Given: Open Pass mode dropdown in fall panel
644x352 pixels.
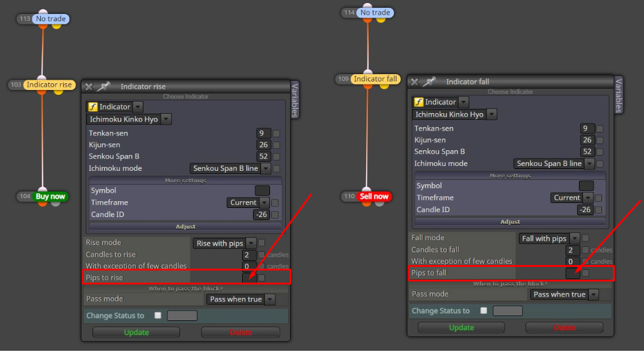Looking at the screenshot, I should tap(594, 294).
